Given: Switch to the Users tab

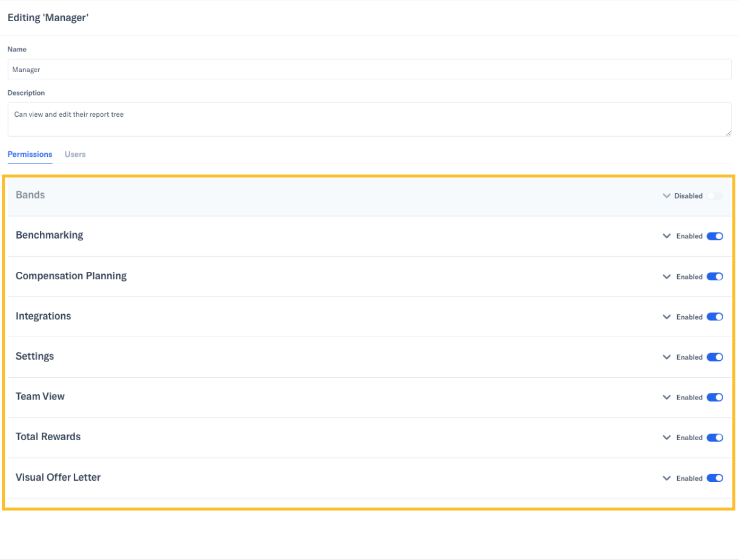Looking at the screenshot, I should pyautogui.click(x=75, y=154).
